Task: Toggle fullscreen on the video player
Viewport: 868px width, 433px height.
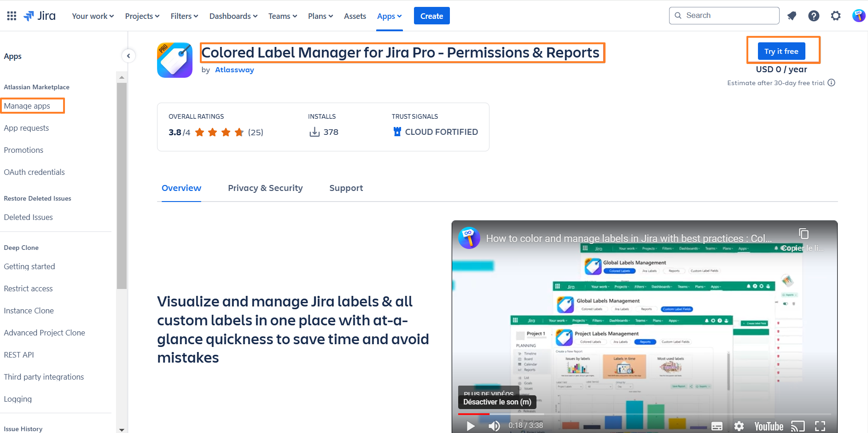Action: 820,426
